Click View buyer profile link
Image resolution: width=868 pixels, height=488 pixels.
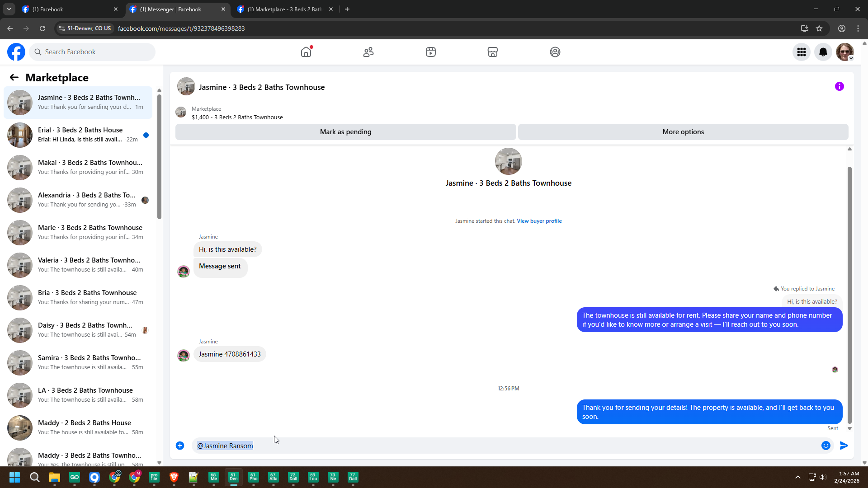pyautogui.click(x=539, y=221)
